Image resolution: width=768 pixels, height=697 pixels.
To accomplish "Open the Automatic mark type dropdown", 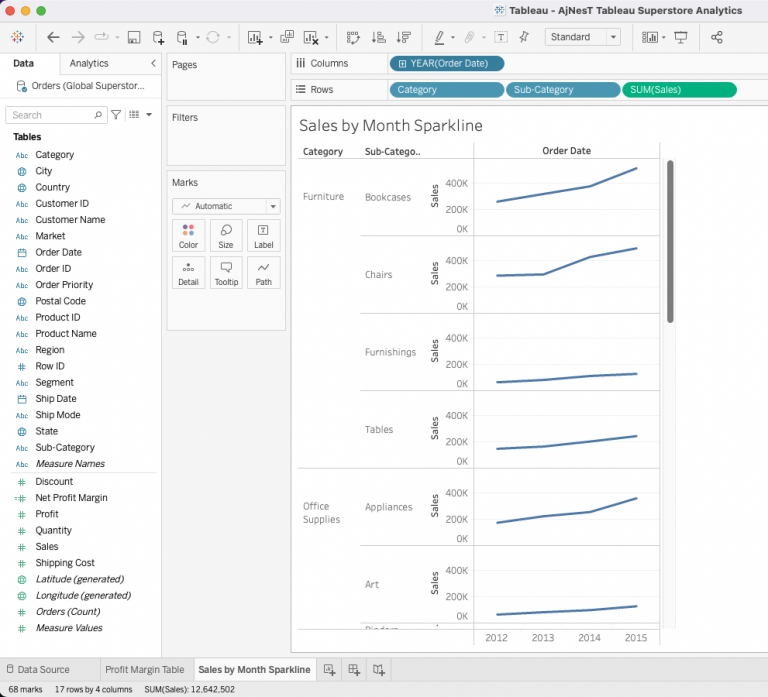I will click(226, 206).
